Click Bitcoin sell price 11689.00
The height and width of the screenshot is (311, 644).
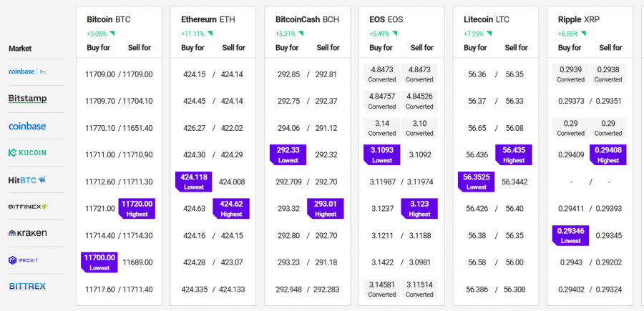137,262
